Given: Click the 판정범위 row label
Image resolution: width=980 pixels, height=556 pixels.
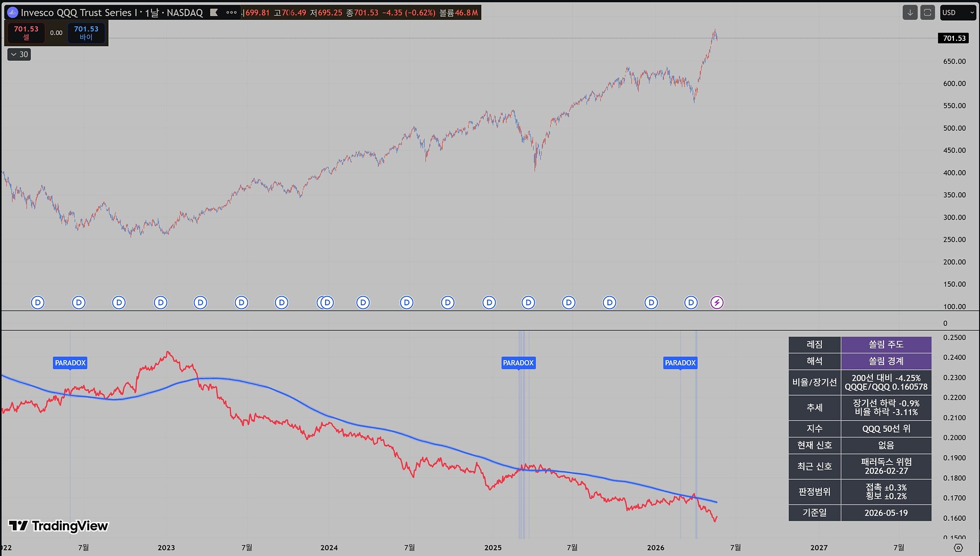Looking at the screenshot, I should [x=815, y=492].
